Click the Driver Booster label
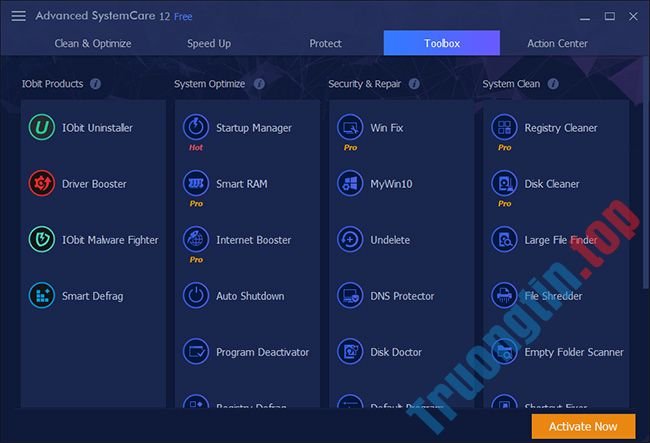Image resolution: width=650 pixels, height=443 pixels. 94,184
